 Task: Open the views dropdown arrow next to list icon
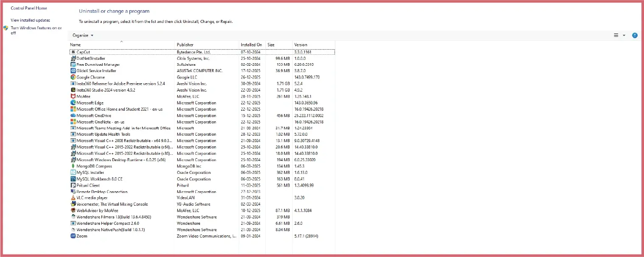coord(623,35)
